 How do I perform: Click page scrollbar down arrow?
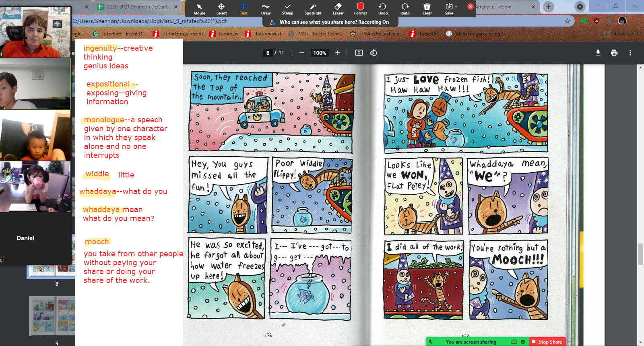[x=640, y=342]
